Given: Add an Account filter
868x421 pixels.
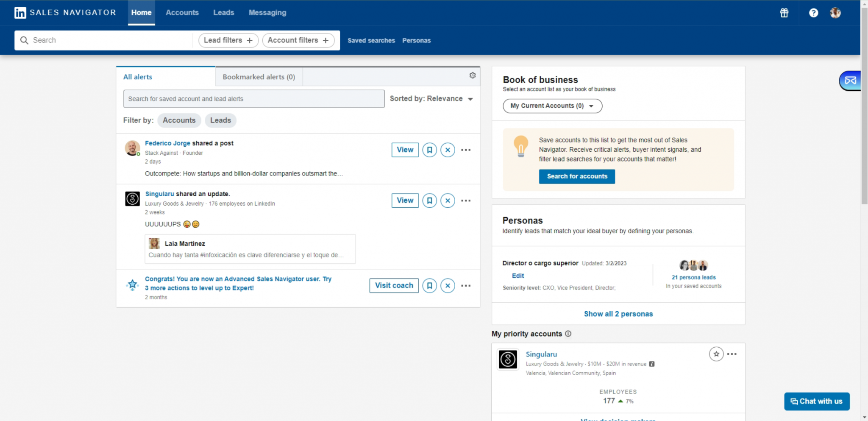Looking at the screenshot, I should click(x=298, y=40).
